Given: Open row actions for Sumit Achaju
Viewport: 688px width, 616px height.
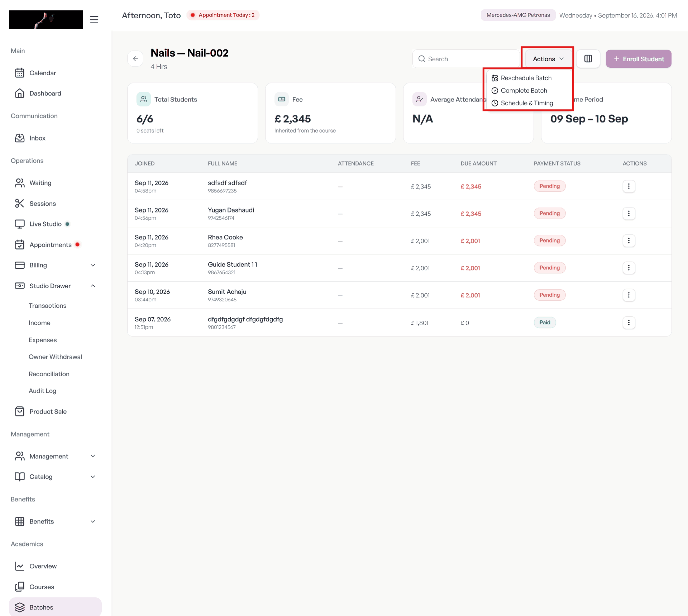Looking at the screenshot, I should (x=629, y=295).
